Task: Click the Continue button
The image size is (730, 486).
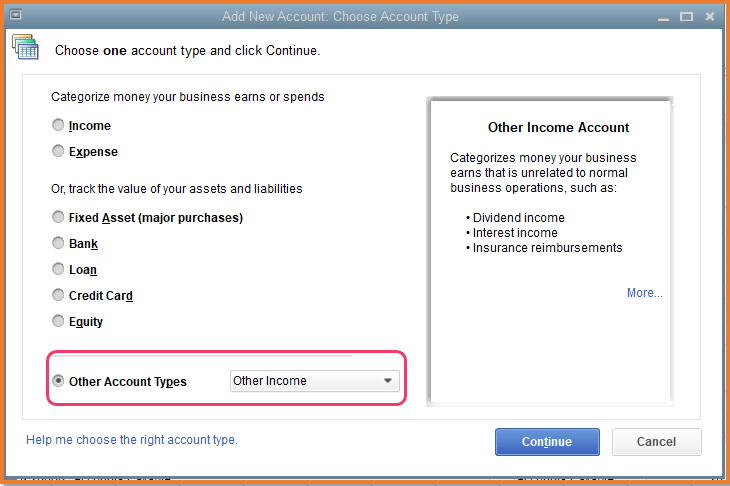Action: coord(547,442)
